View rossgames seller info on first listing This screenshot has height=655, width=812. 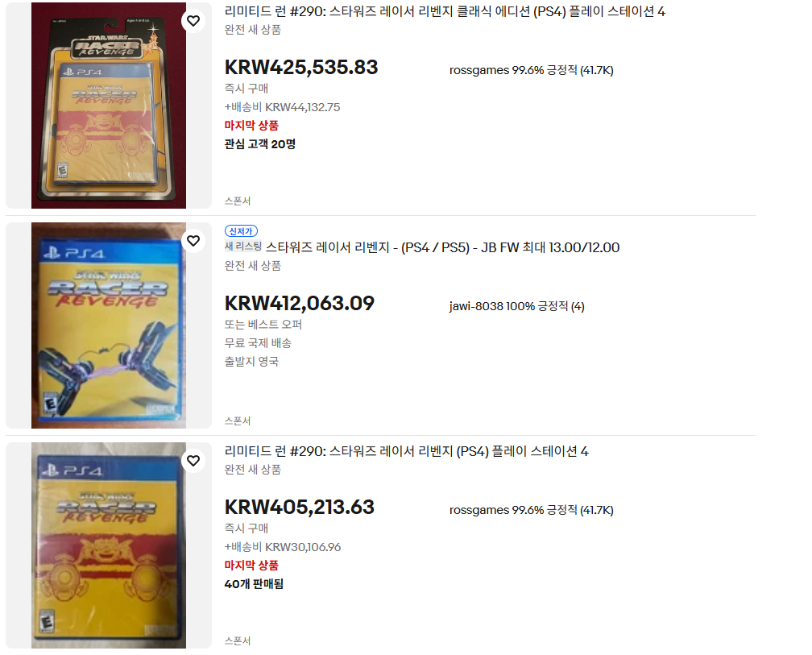532,70
